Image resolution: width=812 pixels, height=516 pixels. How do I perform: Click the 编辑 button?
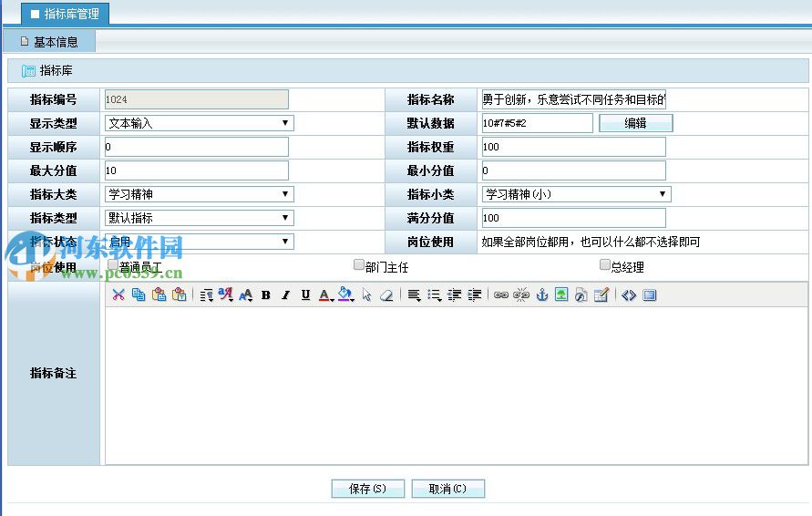point(636,123)
